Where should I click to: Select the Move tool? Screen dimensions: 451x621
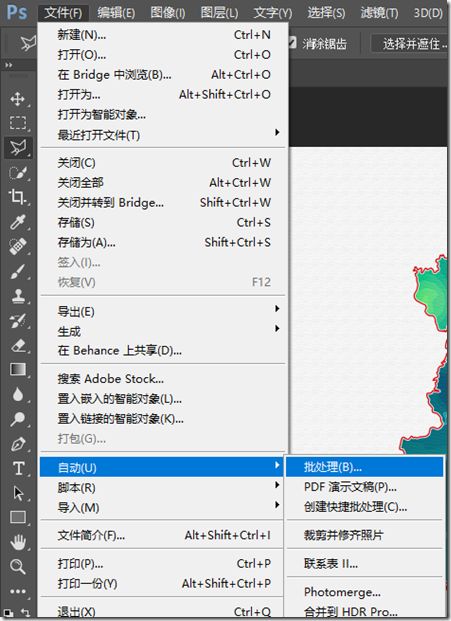17,99
